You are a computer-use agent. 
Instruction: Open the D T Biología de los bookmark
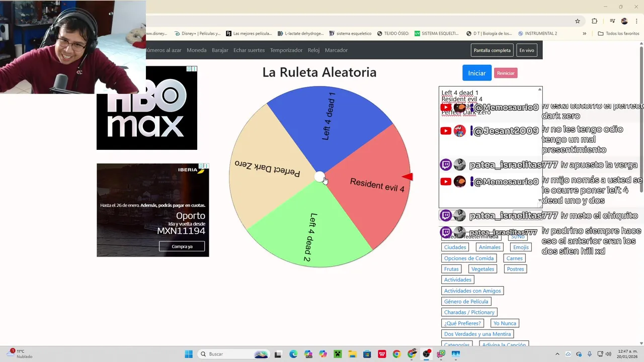pos(489,34)
